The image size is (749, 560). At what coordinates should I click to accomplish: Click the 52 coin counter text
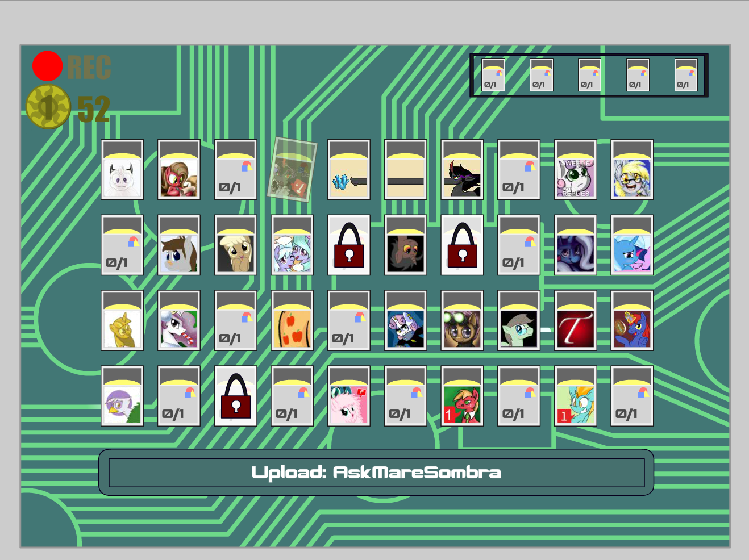coord(94,109)
